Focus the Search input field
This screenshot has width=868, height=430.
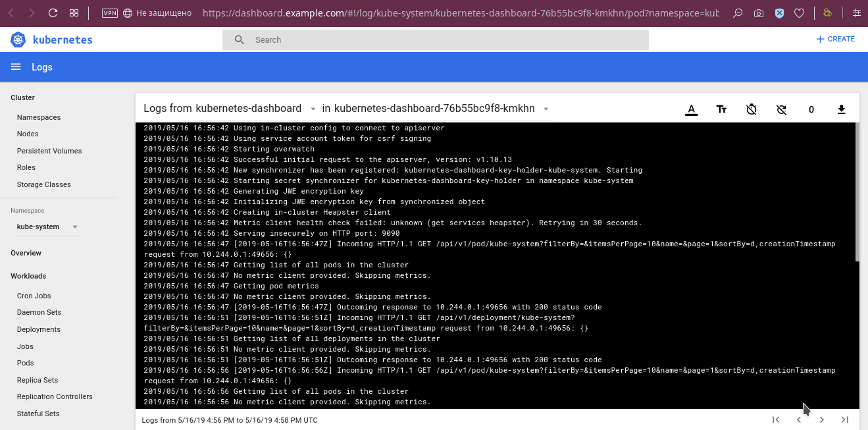tap(435, 40)
